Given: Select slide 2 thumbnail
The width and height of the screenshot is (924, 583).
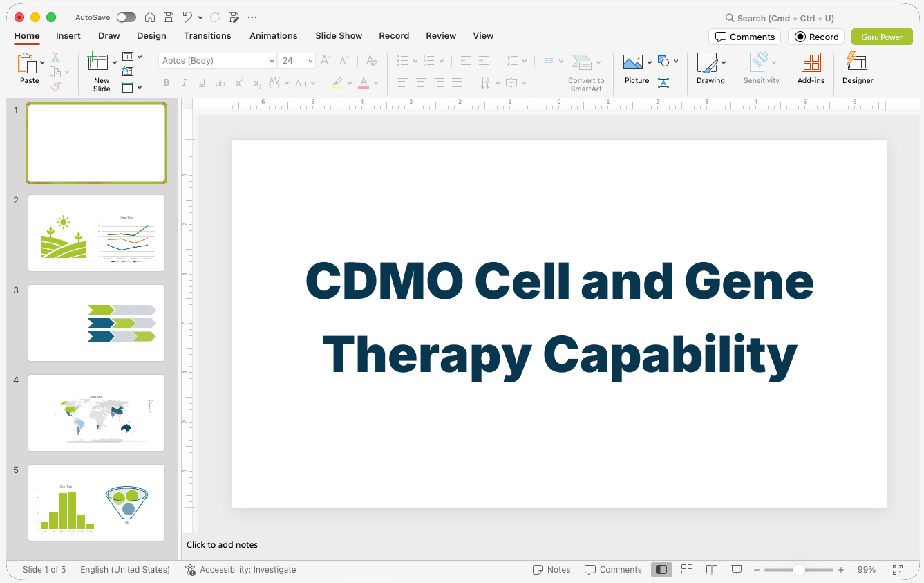Looking at the screenshot, I should coord(97,233).
